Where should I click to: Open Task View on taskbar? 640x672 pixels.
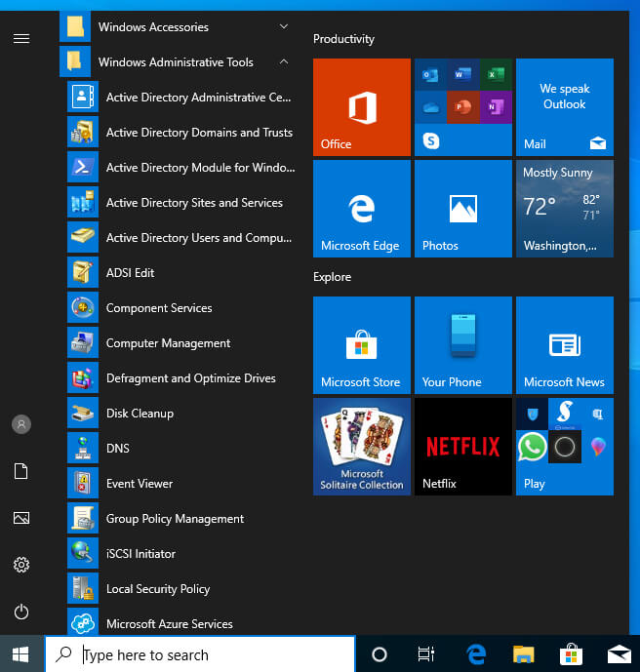pos(425,654)
